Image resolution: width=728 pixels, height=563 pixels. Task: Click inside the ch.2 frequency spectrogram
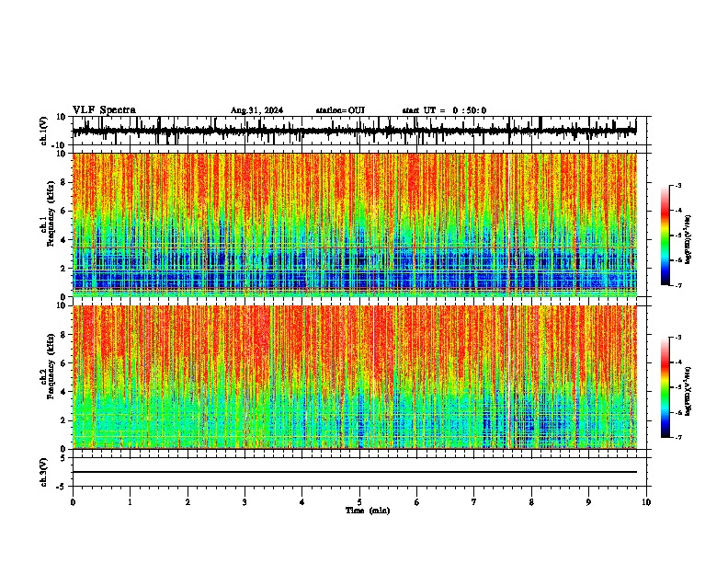point(355,377)
